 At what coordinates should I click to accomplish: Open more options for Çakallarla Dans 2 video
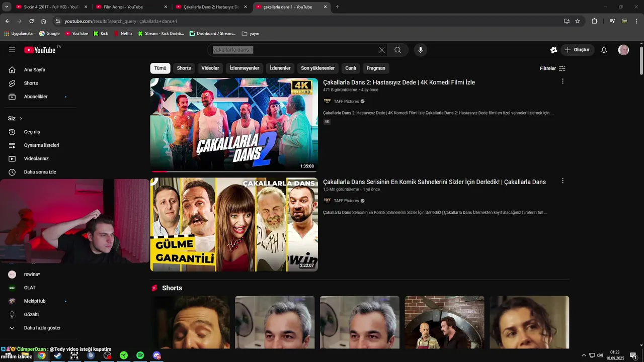coord(562,81)
